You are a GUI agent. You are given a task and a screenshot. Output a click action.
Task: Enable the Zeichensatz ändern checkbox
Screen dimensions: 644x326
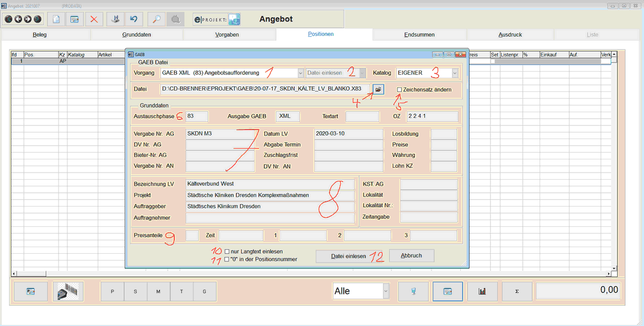399,90
